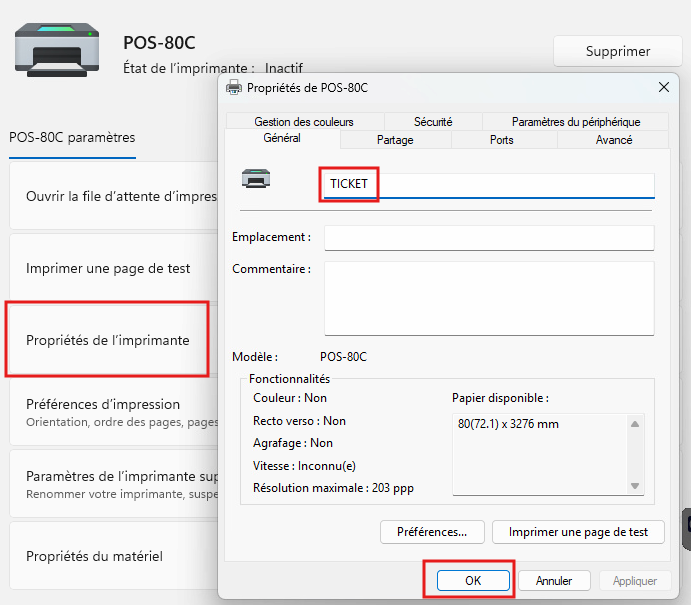The image size is (691, 605).
Task: Click the large POS-80C printer icon
Action: (x=57, y=49)
